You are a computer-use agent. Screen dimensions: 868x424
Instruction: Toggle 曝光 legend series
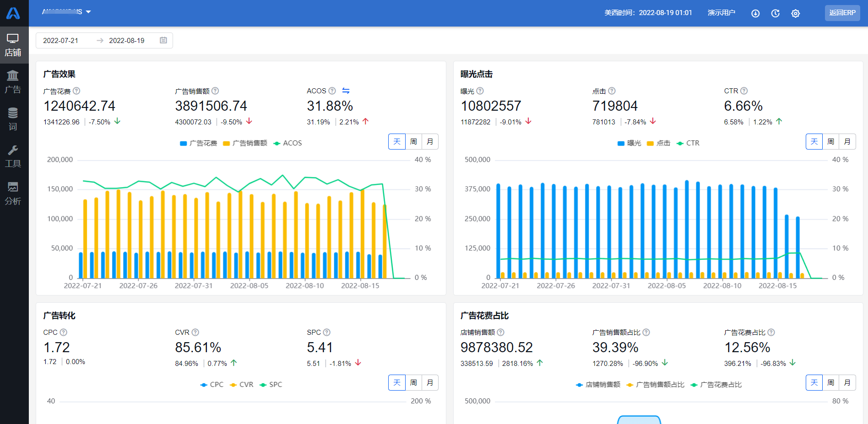[629, 143]
